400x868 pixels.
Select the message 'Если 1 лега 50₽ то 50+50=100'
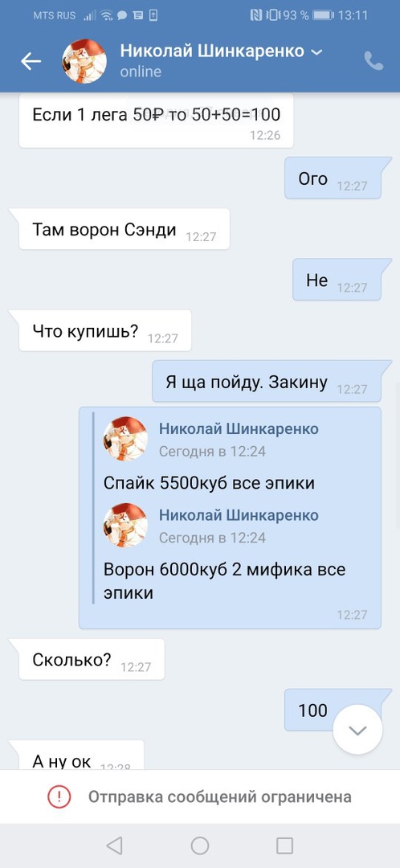tap(156, 121)
